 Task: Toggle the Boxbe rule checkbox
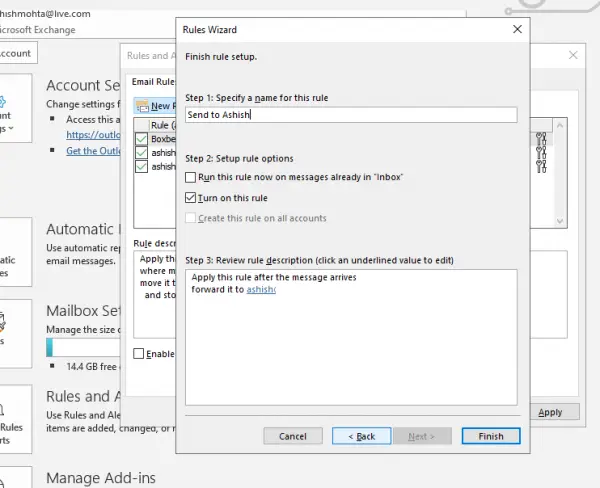pyautogui.click(x=141, y=139)
